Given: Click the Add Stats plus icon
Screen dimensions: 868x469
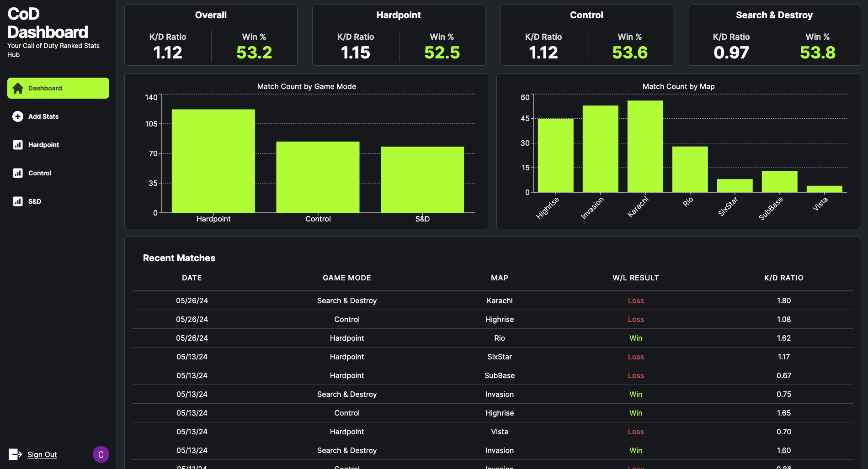Looking at the screenshot, I should tap(18, 116).
